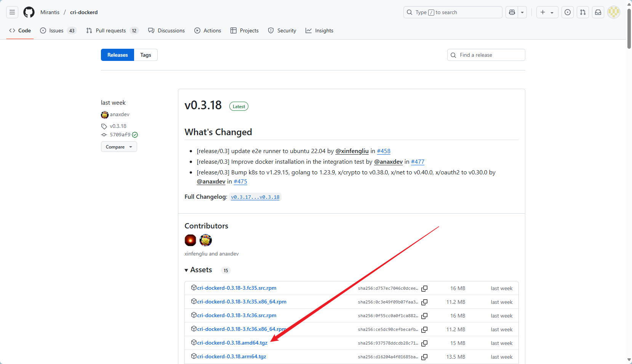Select the Tags button
This screenshot has width=632, height=364.
146,55
